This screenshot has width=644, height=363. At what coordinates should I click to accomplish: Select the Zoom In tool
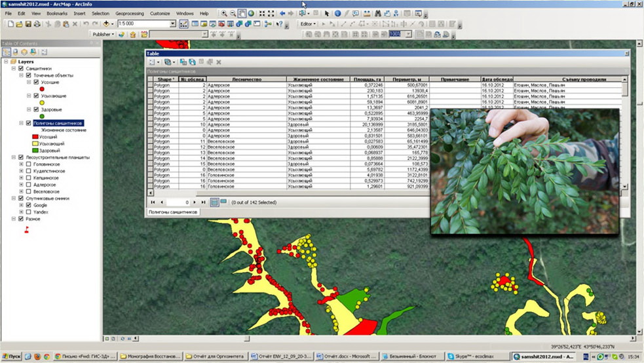point(224,14)
